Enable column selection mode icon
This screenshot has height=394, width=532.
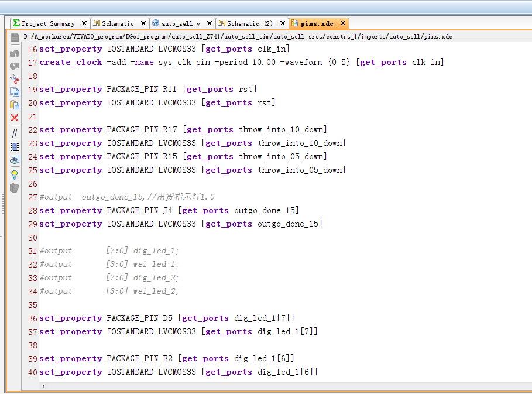click(x=15, y=146)
